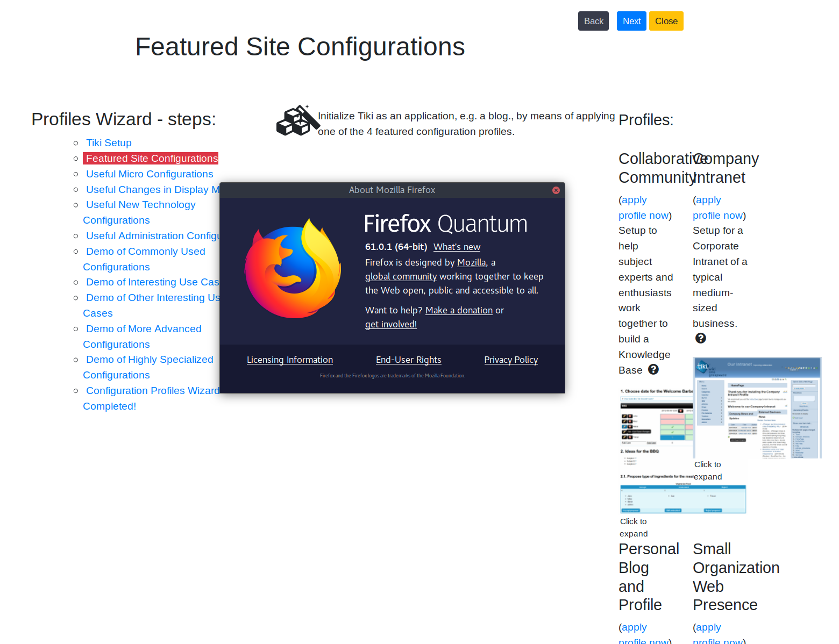Click the Profiles Wizard - steps heading
The image size is (839, 644).
pos(124,119)
